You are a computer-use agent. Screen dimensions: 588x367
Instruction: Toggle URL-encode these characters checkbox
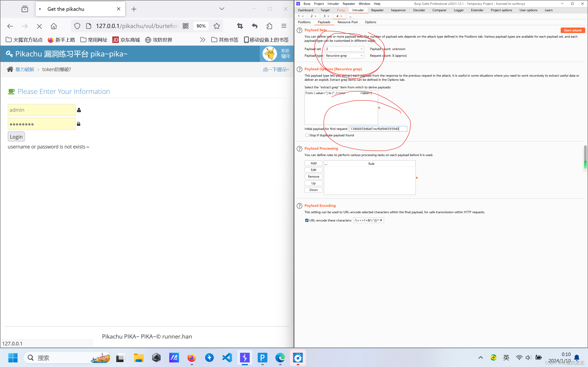point(307,220)
